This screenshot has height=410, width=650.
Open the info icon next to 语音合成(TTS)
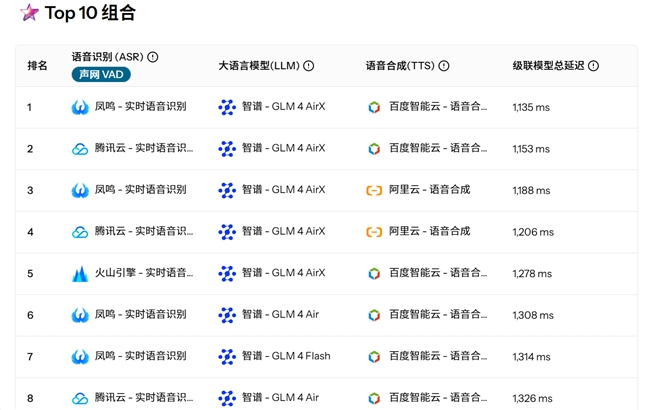tap(444, 66)
